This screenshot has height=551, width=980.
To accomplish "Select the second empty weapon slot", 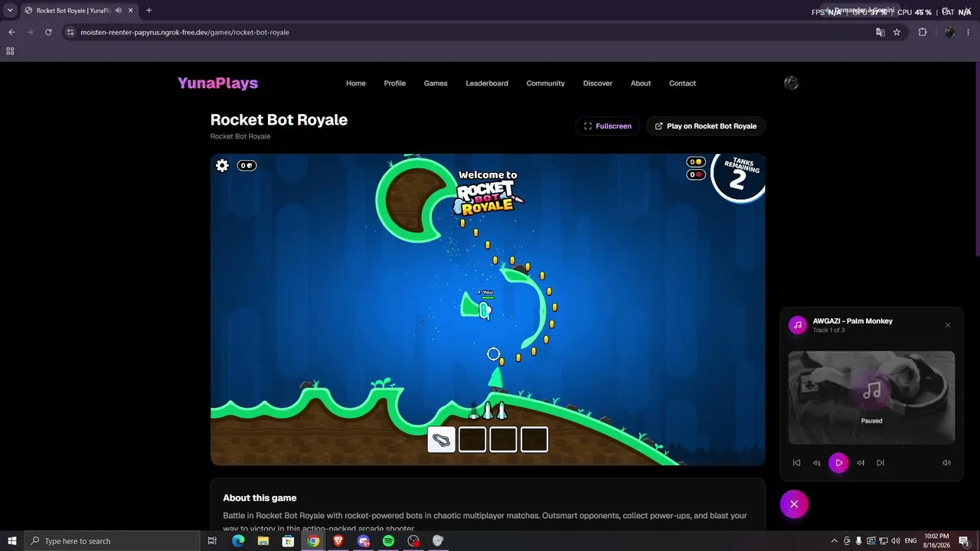I will (x=472, y=440).
